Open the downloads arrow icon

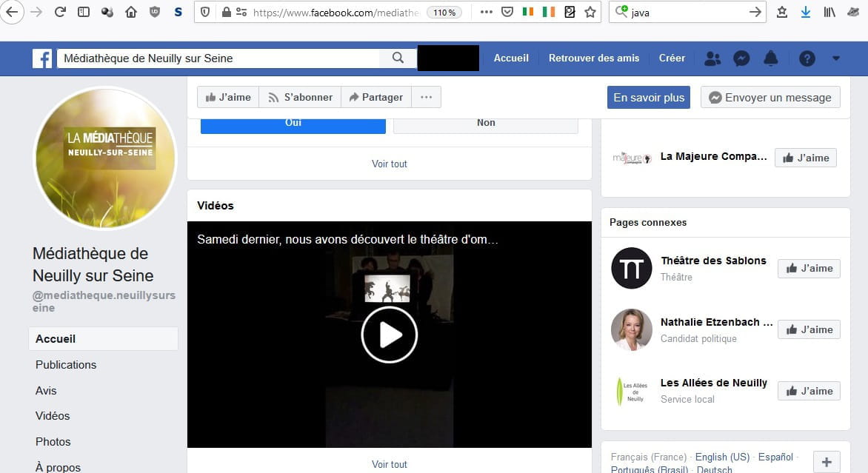click(x=806, y=12)
